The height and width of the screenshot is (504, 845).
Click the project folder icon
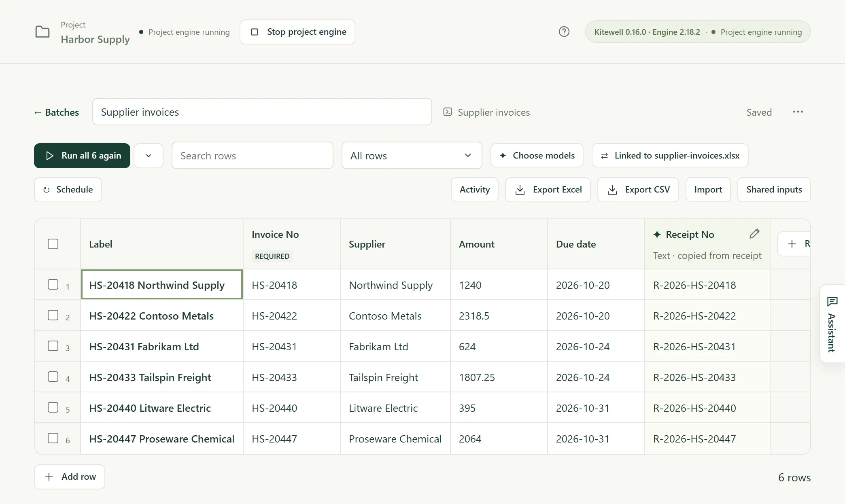click(42, 32)
